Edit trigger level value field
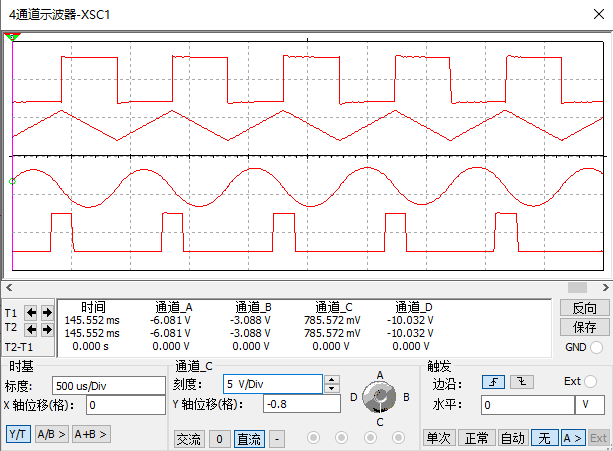613x451 pixels. [528, 405]
